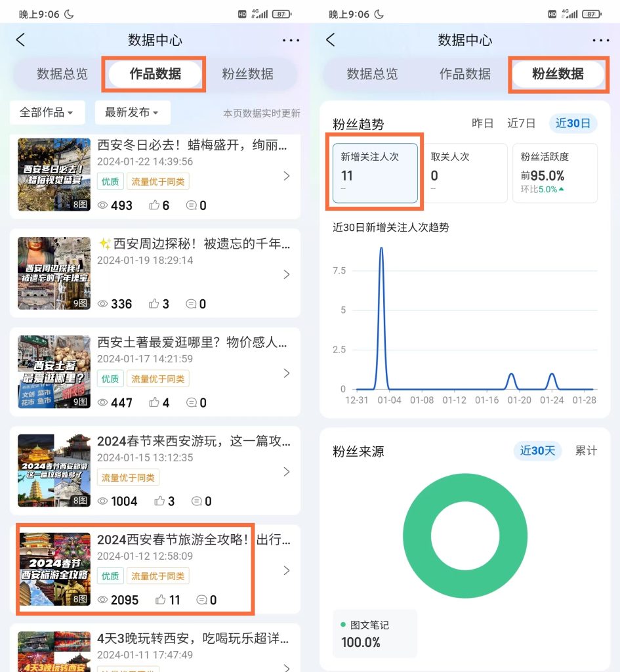The width and height of the screenshot is (620, 672).
Task: Open 数据总览 tab on the 粉丝数据 screen
Action: click(372, 73)
